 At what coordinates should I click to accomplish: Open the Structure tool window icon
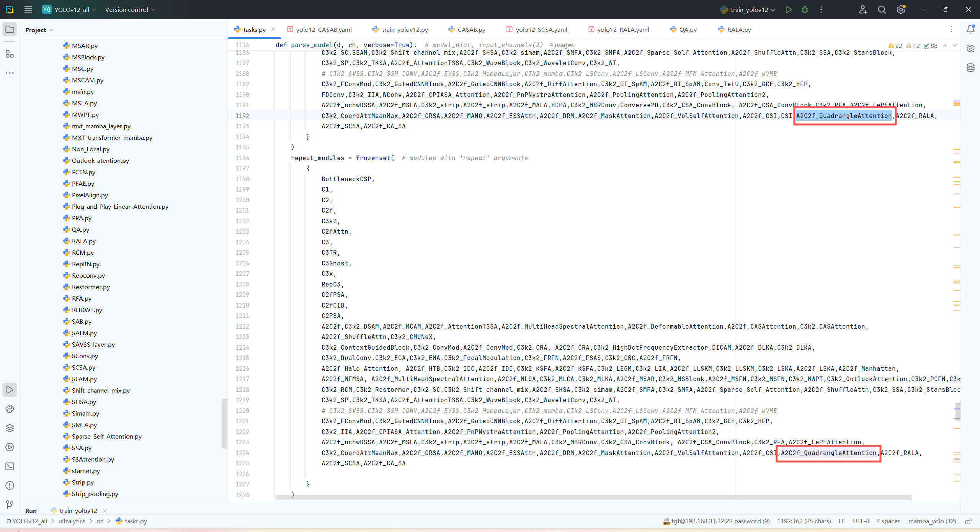tap(10, 54)
